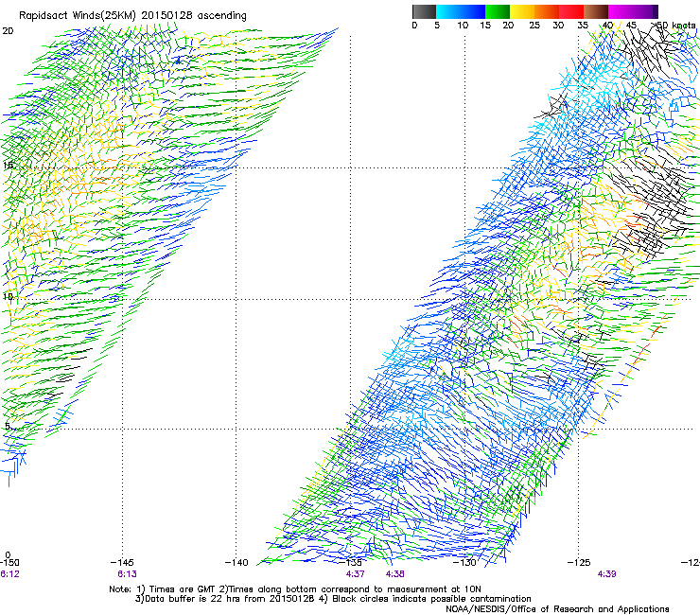Click the note line starting '3)Data buffer is 22 hrs'
The width and height of the screenshot is (700, 615).
coord(333,599)
